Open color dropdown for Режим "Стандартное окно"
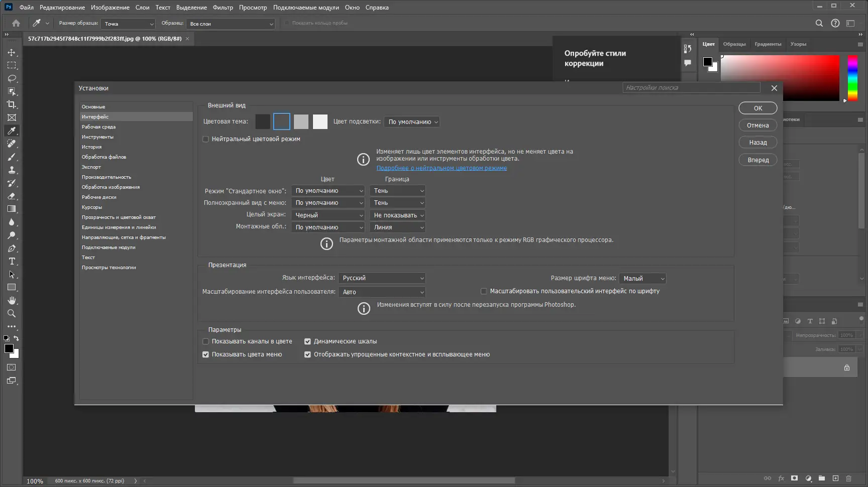 [x=328, y=191]
